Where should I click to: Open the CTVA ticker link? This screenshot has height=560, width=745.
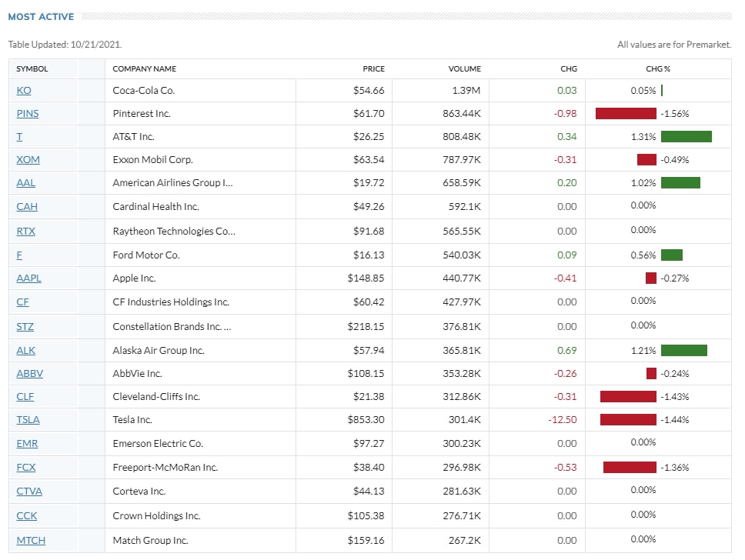coord(29,491)
